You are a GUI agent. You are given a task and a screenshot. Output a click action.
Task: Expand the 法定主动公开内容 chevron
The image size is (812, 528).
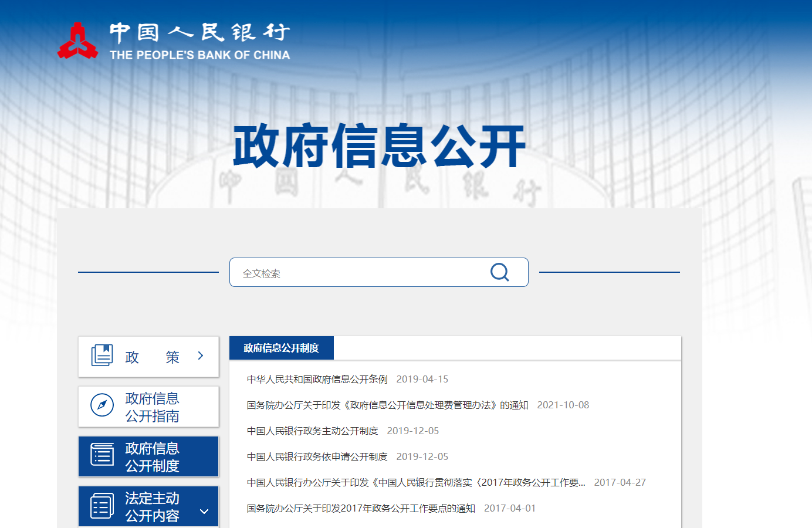click(x=204, y=512)
